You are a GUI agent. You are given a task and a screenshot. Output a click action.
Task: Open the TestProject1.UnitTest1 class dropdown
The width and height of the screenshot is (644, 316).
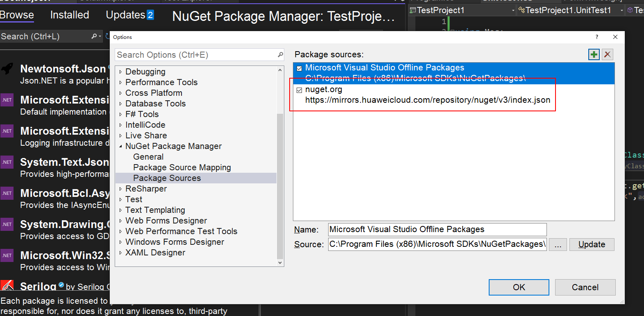click(x=622, y=10)
